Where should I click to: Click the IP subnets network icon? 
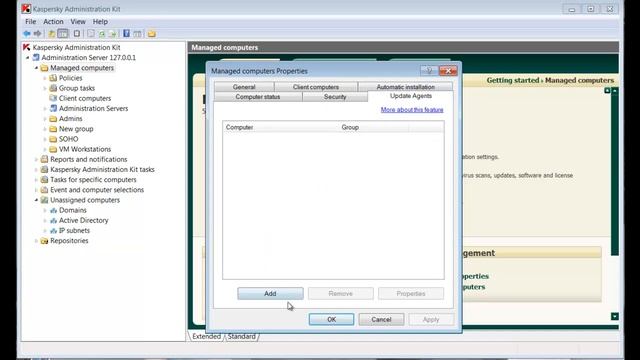pos(53,231)
